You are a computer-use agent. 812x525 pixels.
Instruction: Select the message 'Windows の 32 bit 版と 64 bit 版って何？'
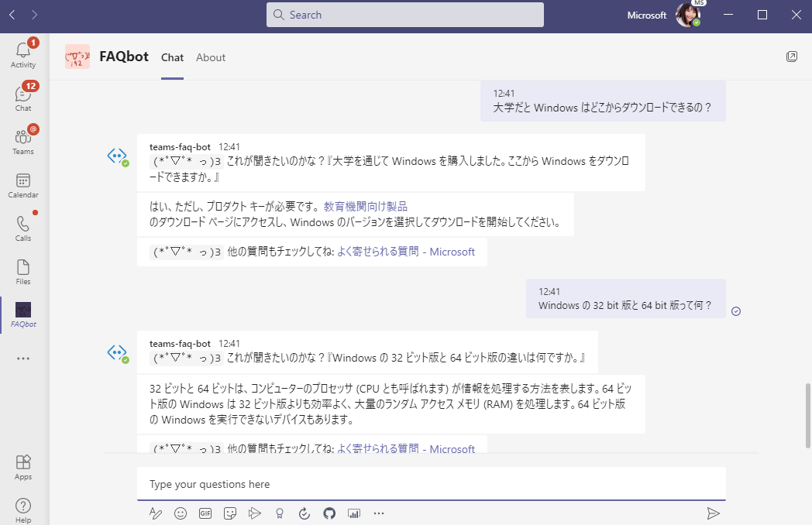pos(625,299)
